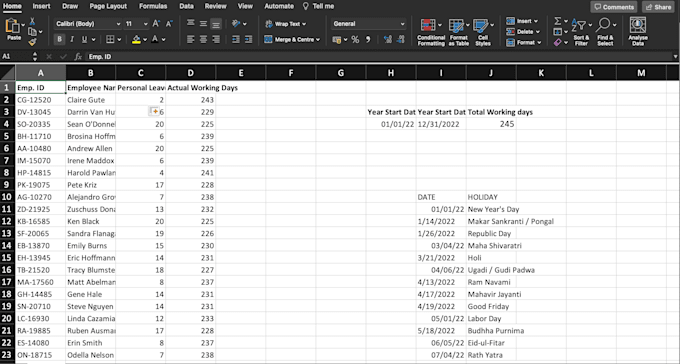680x364 pixels.
Task: Expand the text orientation dropdown
Action: click(x=245, y=24)
